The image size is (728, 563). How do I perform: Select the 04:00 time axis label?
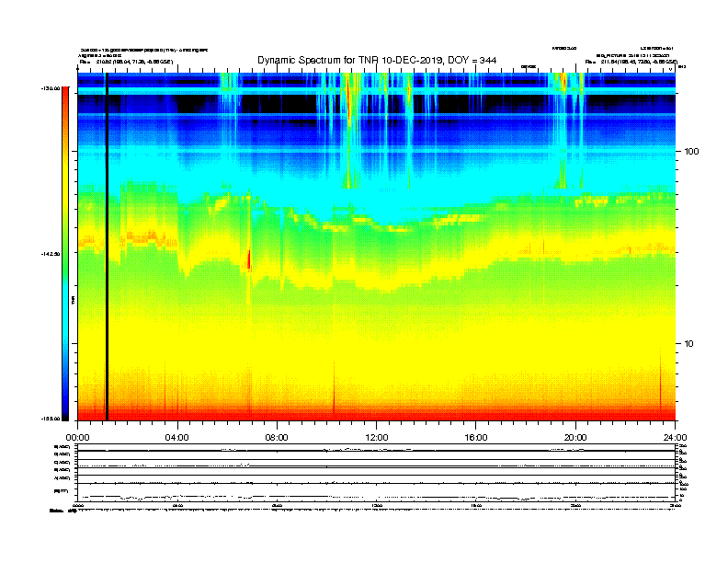176,437
